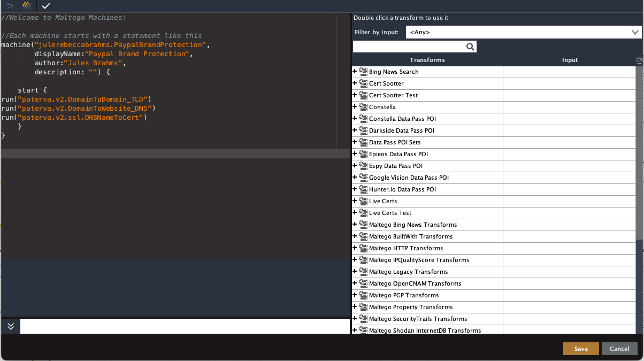
Task: Click the table column settings icon
Action: tap(639, 60)
